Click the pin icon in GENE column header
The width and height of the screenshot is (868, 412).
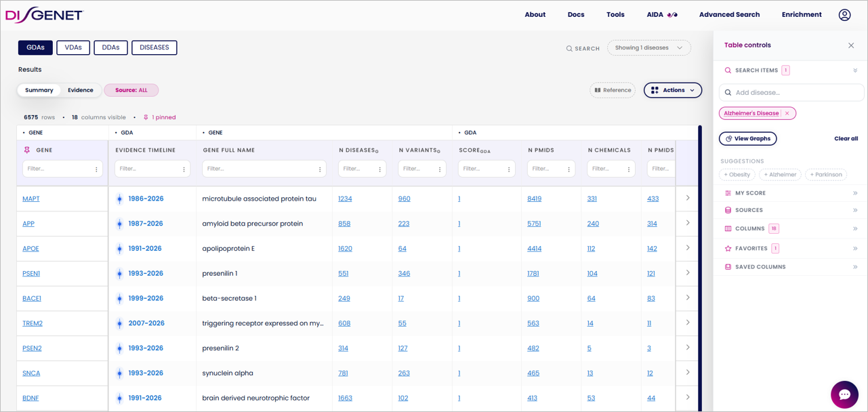click(x=27, y=150)
